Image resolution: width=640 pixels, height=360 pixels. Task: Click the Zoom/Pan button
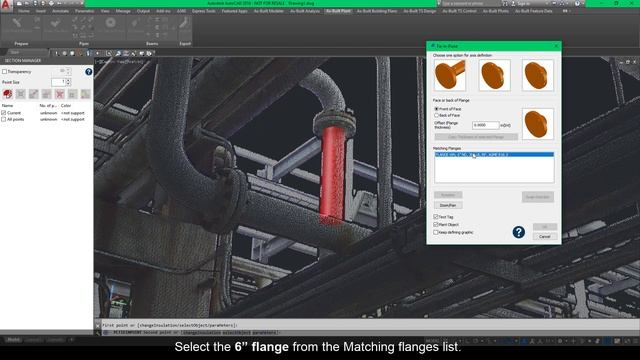click(448, 205)
